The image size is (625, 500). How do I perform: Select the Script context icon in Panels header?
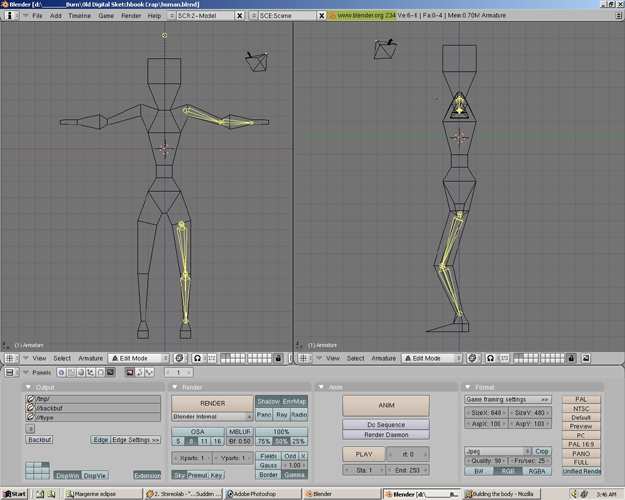pyautogui.click(x=71, y=372)
